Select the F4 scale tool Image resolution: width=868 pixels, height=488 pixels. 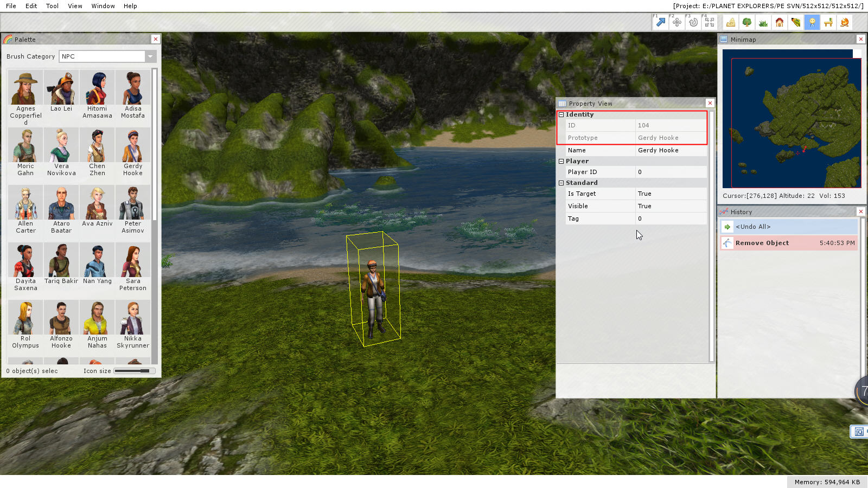point(709,22)
